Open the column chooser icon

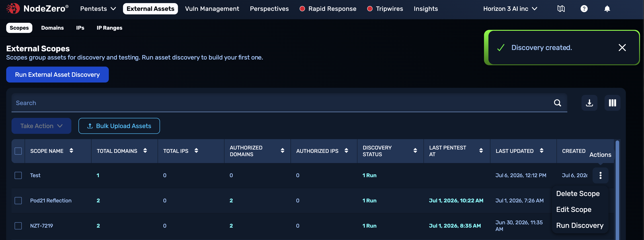click(612, 103)
